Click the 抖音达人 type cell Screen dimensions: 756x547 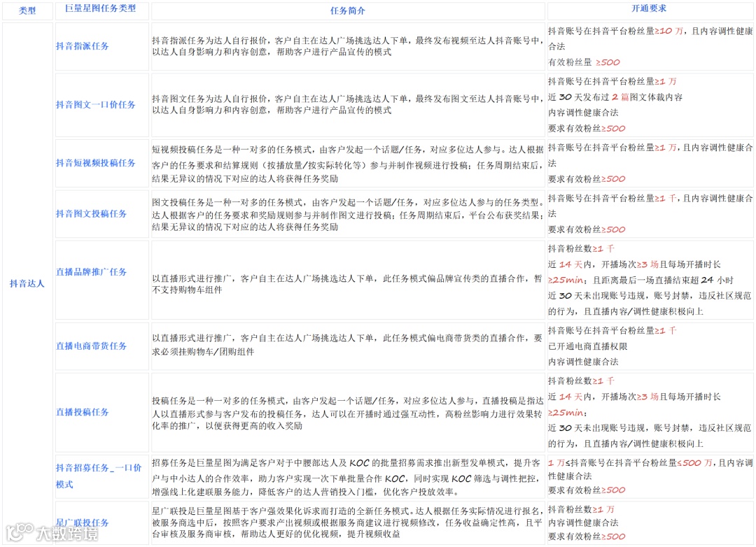click(x=27, y=283)
